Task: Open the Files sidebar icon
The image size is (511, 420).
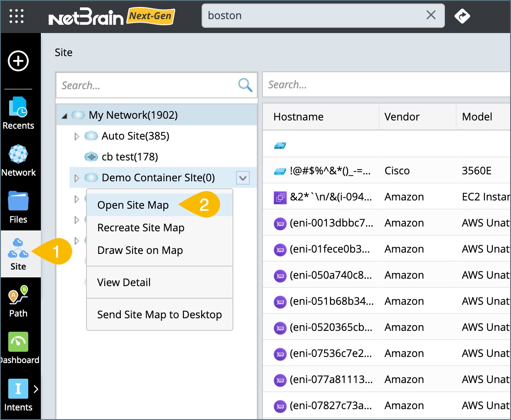Action: [x=18, y=207]
